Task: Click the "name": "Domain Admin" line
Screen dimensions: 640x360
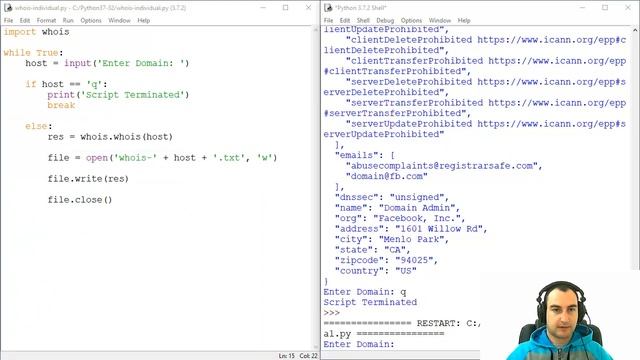Action: [397, 208]
